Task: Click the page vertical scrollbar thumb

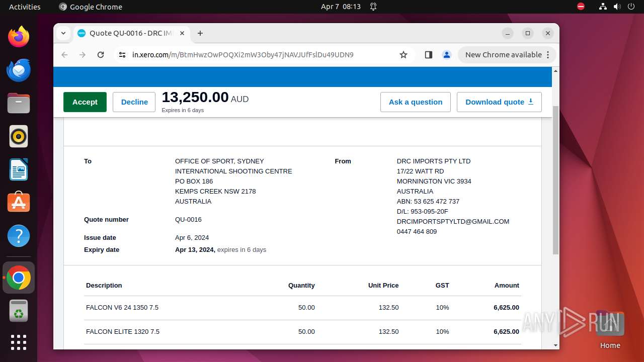Action: (x=555, y=180)
